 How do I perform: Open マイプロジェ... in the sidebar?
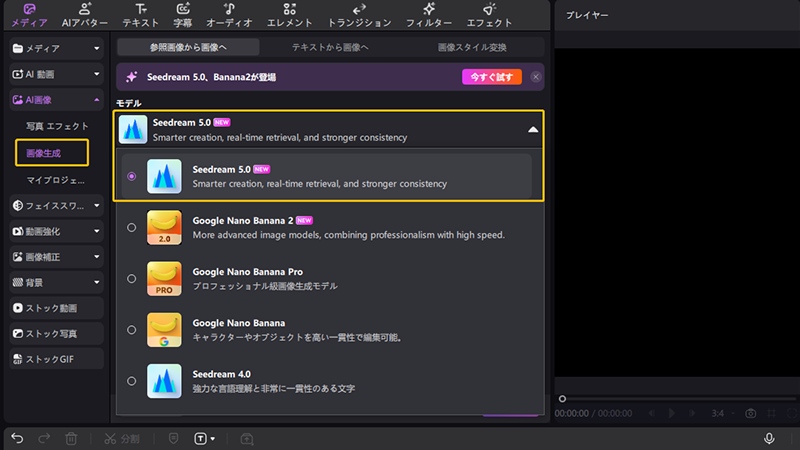pyautogui.click(x=56, y=180)
